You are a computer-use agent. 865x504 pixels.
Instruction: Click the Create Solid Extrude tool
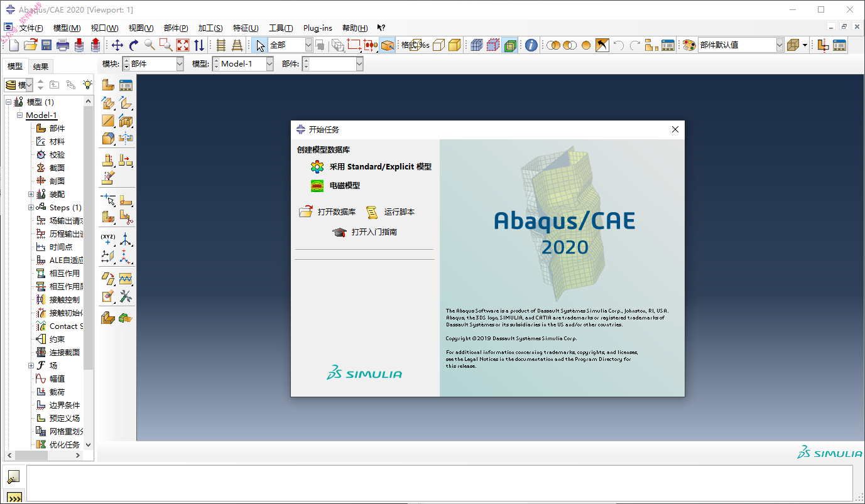point(109,104)
